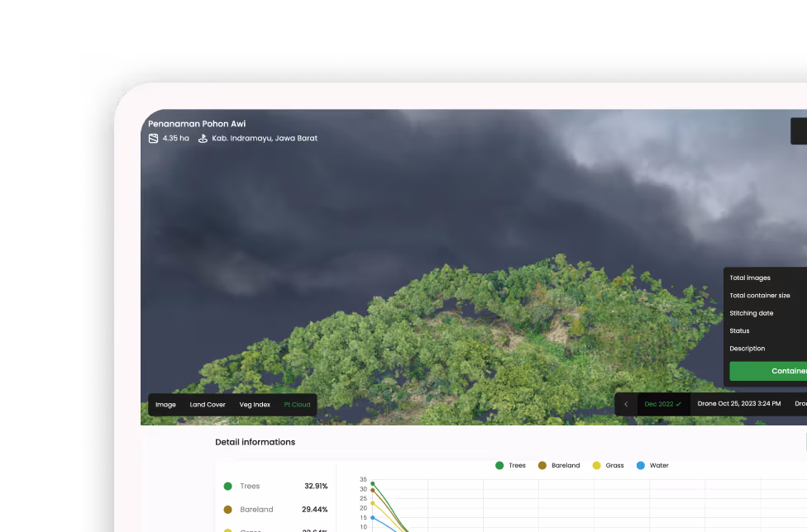Click Kab. Indramayu, Jawa Barat location text

[265, 138]
